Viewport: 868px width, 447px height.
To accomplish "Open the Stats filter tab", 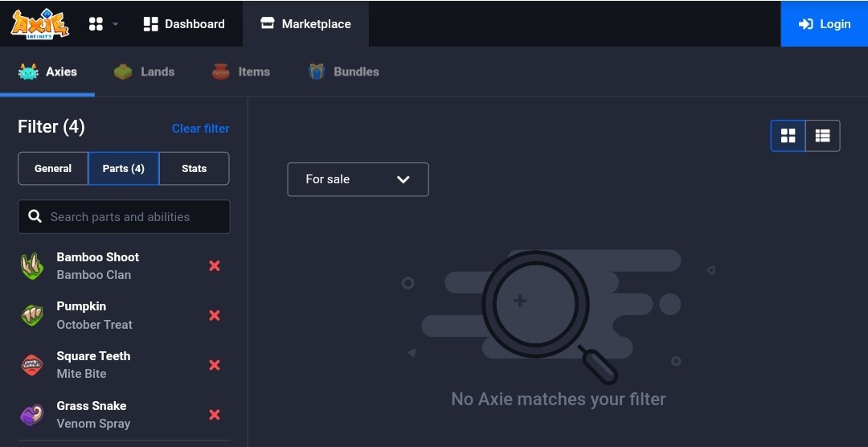I will coord(194,168).
